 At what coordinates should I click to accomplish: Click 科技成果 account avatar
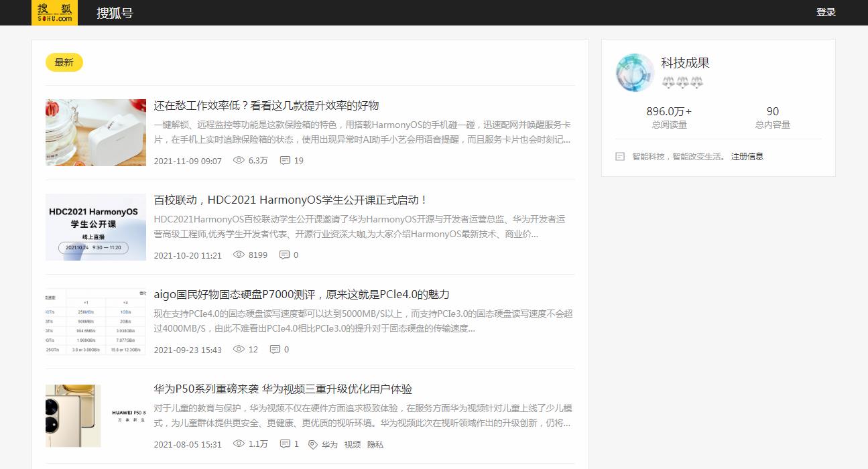click(x=635, y=73)
